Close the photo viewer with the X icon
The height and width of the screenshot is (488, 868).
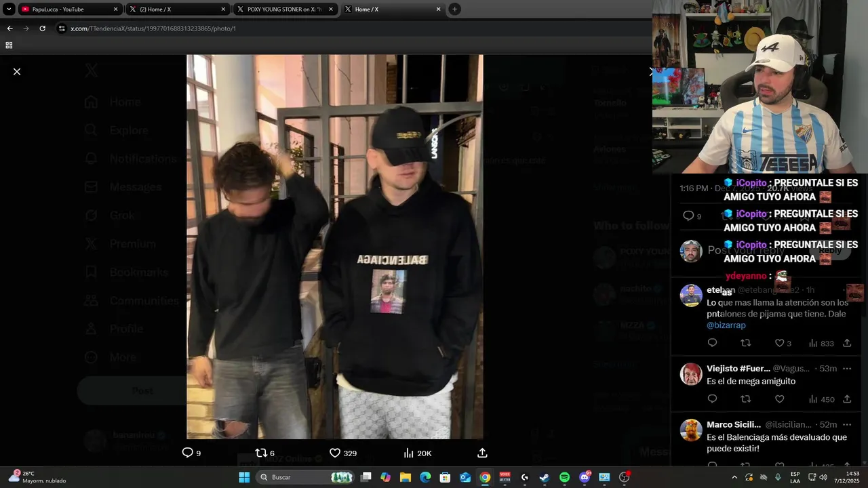(x=17, y=71)
